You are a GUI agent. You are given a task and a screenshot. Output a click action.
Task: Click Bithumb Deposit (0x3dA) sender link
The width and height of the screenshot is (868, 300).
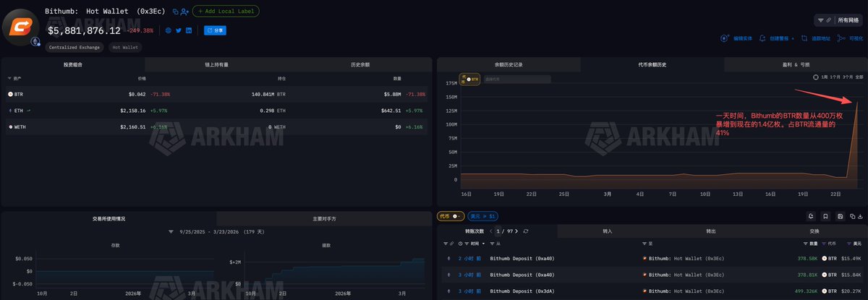click(x=521, y=291)
